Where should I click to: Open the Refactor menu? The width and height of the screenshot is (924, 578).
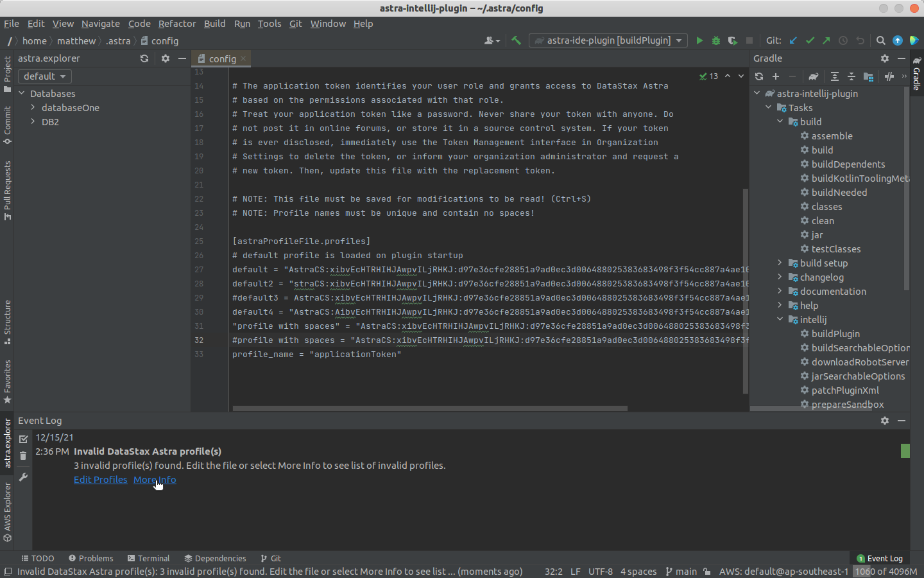click(x=177, y=24)
